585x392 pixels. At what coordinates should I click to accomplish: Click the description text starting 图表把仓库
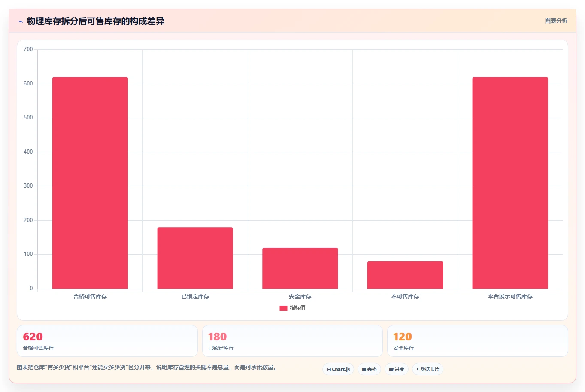click(147, 368)
